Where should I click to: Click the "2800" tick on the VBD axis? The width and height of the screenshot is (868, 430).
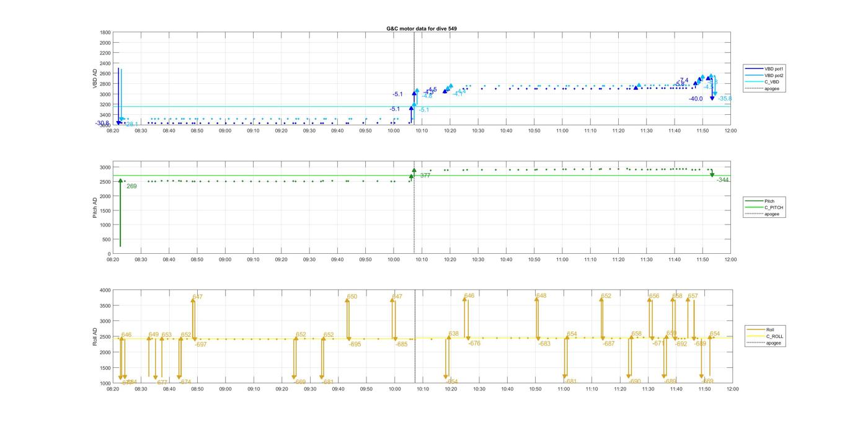[105, 84]
